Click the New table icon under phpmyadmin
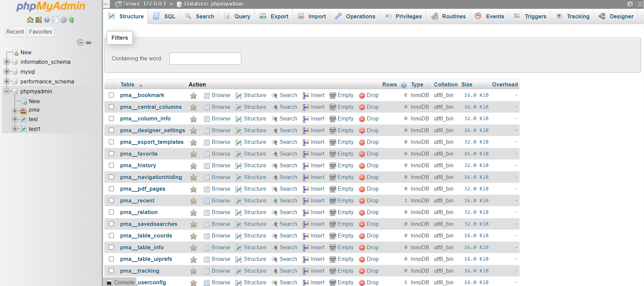Viewport: 644px width, 286px height. pos(23,101)
